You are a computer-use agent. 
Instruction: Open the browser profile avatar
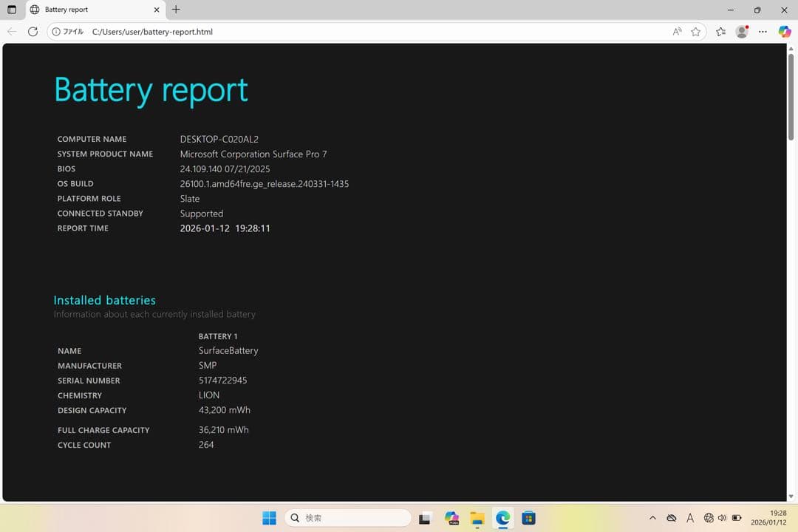click(741, 32)
